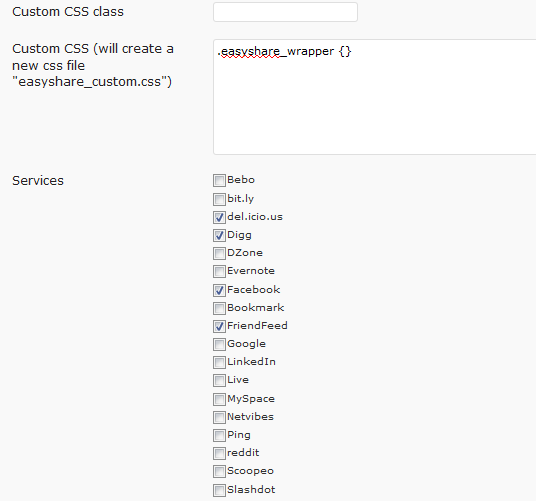The width and height of the screenshot is (536, 501).
Task: Check the Live service option
Action: pos(219,380)
